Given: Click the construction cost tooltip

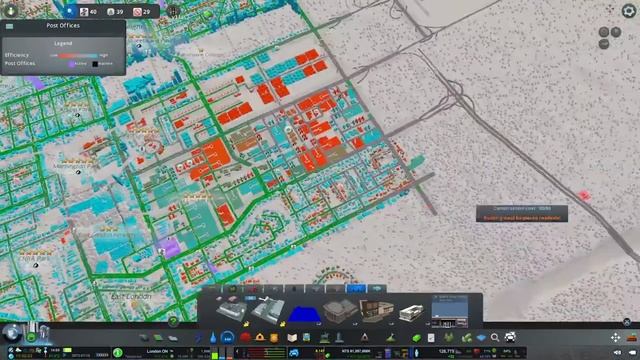Looking at the screenshot, I should click(522, 213).
